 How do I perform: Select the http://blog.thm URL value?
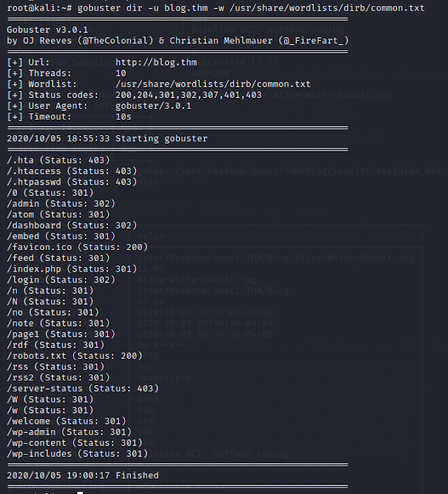[x=157, y=63]
